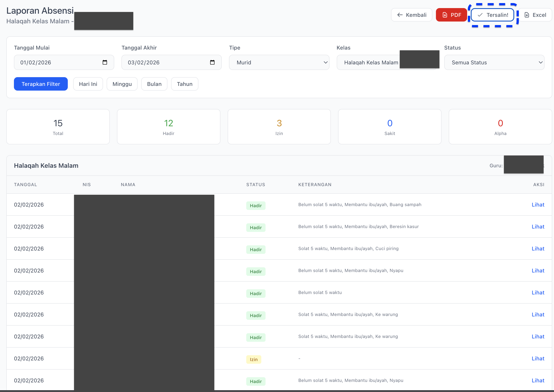This screenshot has height=392, width=554.
Task: Click Lihat on the Buang sampah row
Action: point(538,205)
